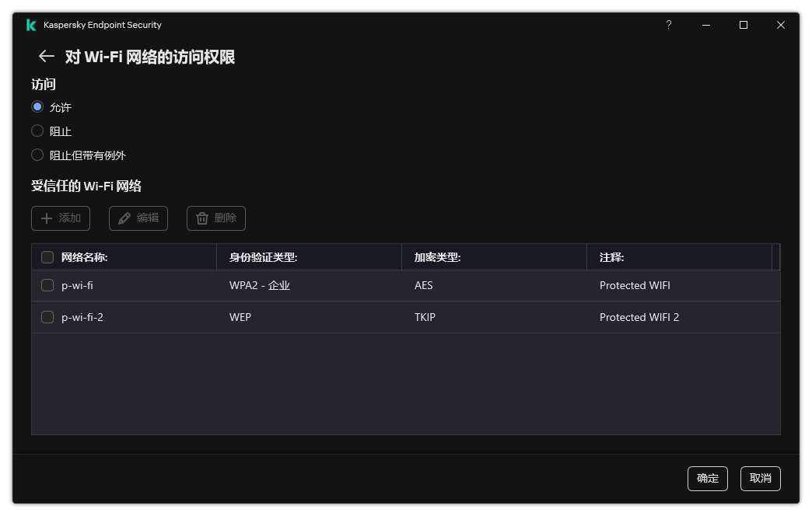Click the Kaspersky logo in the title bar

[30, 25]
